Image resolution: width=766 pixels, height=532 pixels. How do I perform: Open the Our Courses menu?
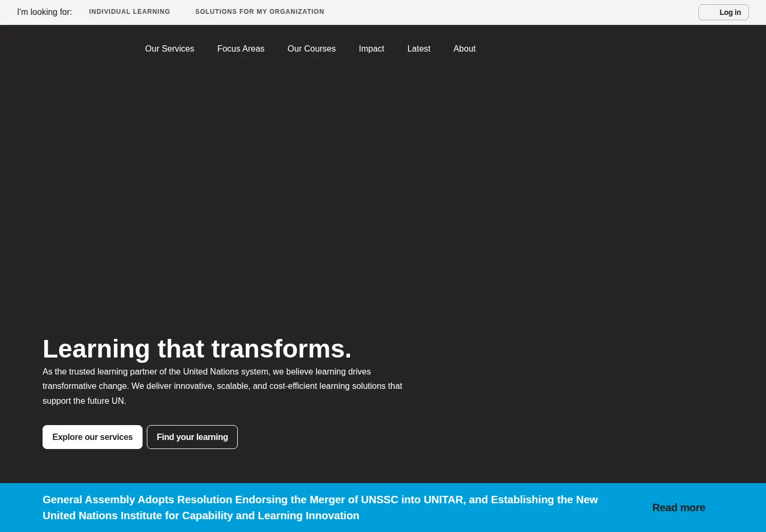tap(312, 48)
